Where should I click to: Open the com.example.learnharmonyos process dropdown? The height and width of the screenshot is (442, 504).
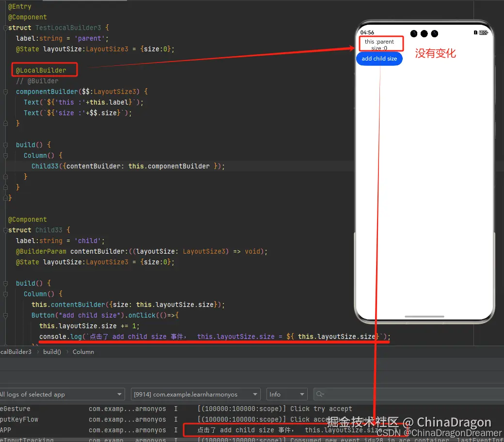coord(195,394)
